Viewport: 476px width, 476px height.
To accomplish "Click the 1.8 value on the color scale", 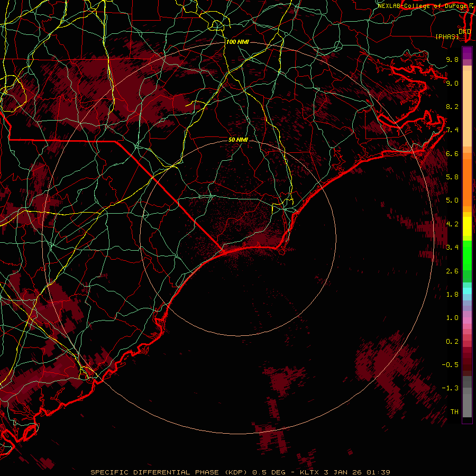I will (452, 295).
